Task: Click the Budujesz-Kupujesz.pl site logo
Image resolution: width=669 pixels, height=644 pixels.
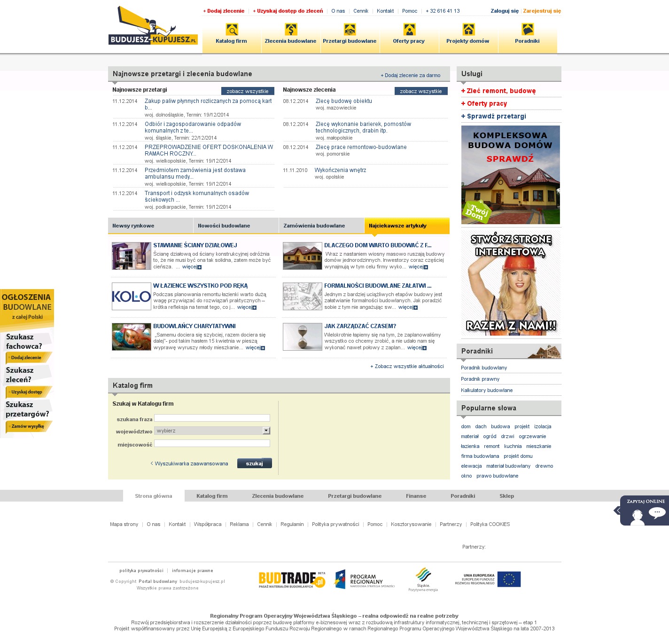Action: (153, 26)
